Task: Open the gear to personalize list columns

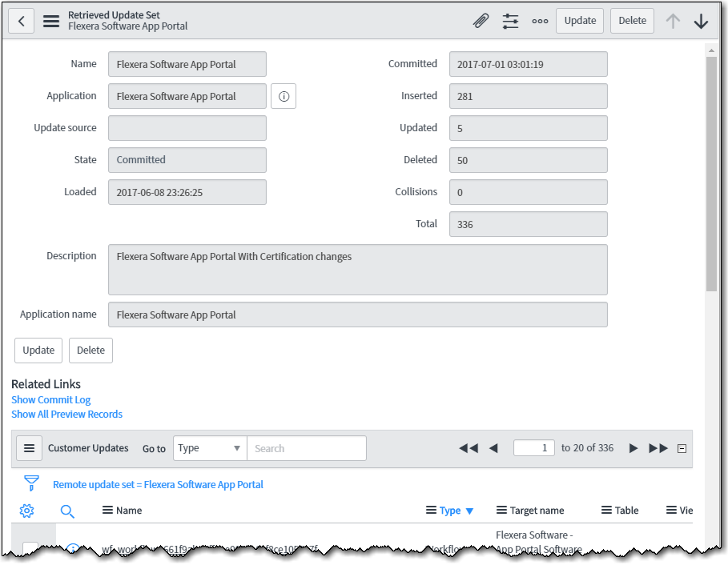Action: click(26, 511)
